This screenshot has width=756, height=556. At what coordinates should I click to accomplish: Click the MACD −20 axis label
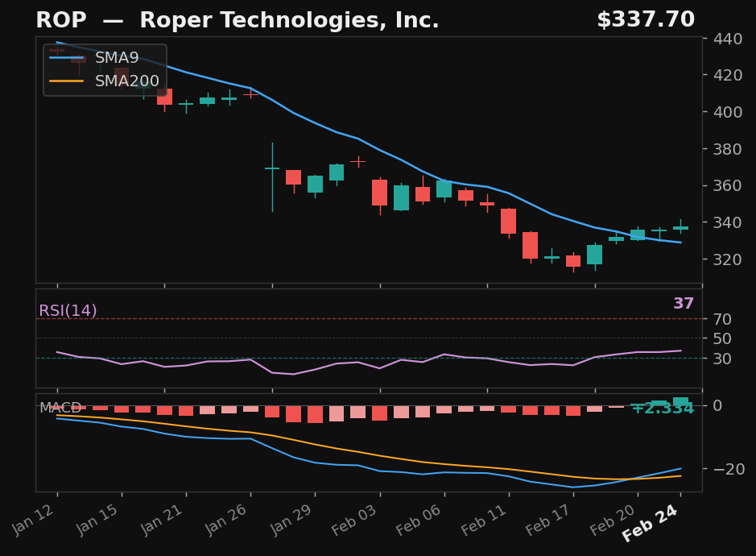[x=729, y=469]
